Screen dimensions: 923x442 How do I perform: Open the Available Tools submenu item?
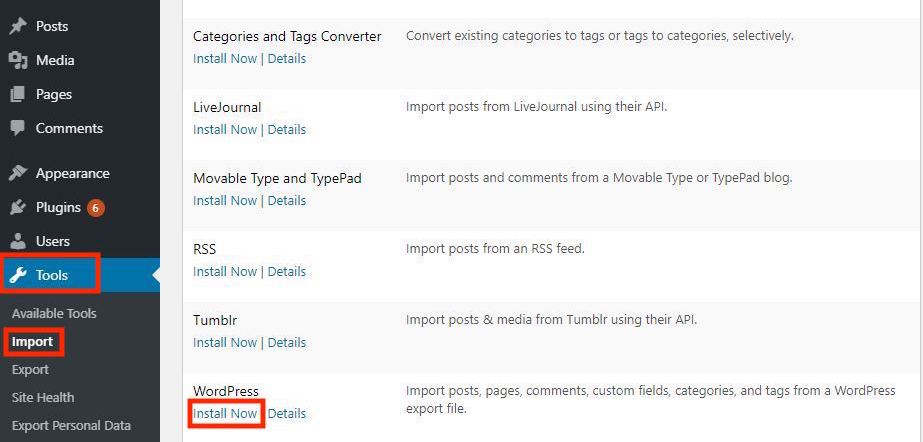point(54,313)
